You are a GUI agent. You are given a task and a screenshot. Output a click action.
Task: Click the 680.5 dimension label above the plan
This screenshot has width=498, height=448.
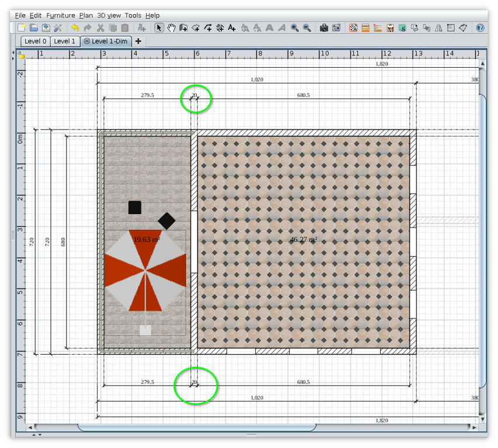pyautogui.click(x=304, y=95)
